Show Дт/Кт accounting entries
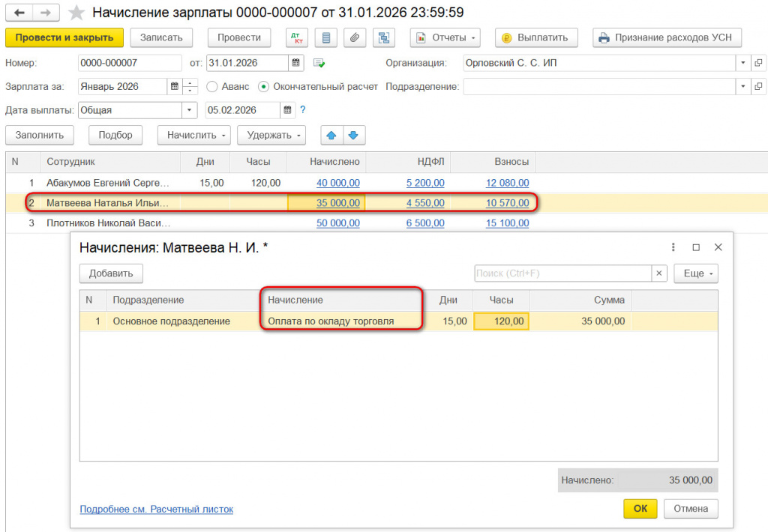This screenshot has width=768, height=532. [x=297, y=37]
